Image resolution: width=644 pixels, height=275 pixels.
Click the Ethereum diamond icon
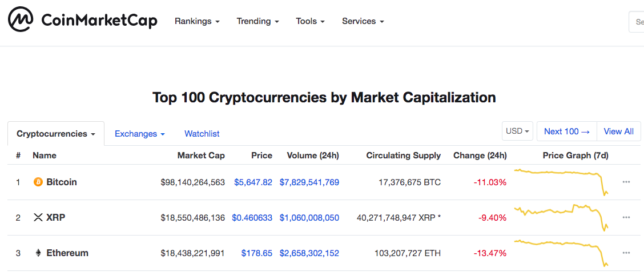[x=38, y=253]
